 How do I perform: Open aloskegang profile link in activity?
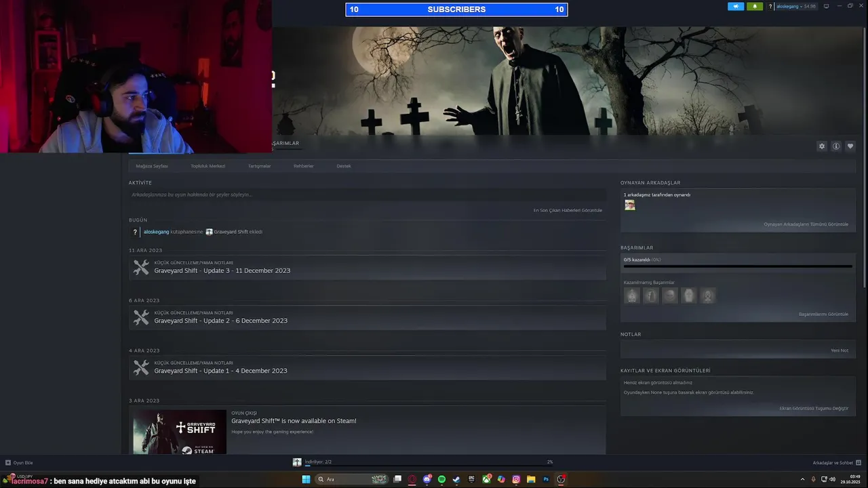click(156, 232)
